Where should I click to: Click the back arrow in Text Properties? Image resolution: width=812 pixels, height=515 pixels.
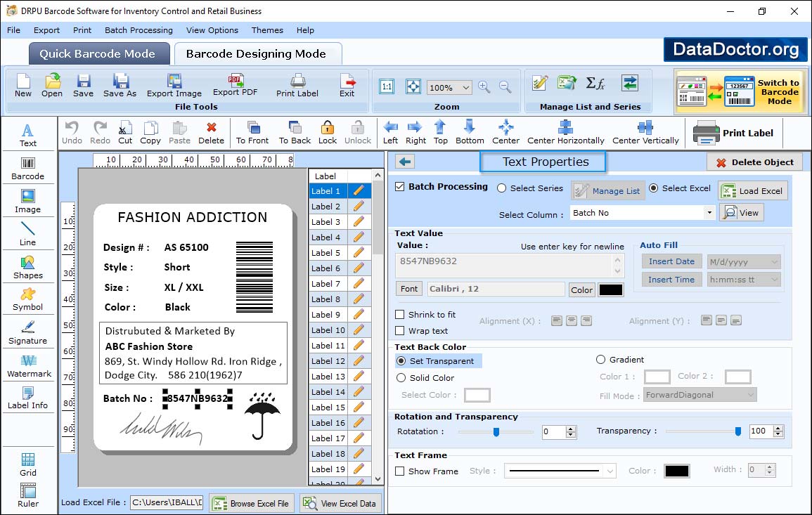[x=406, y=162]
